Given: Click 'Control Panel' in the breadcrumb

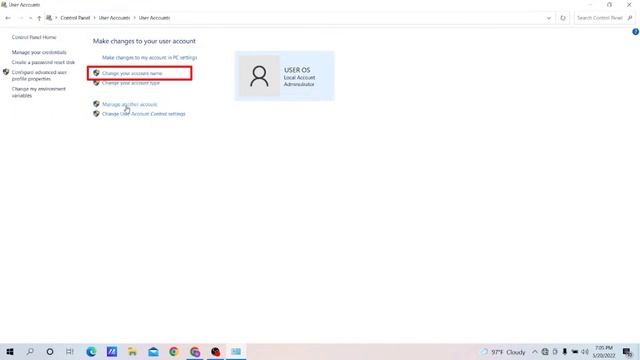Looking at the screenshot, I should coord(75,18).
